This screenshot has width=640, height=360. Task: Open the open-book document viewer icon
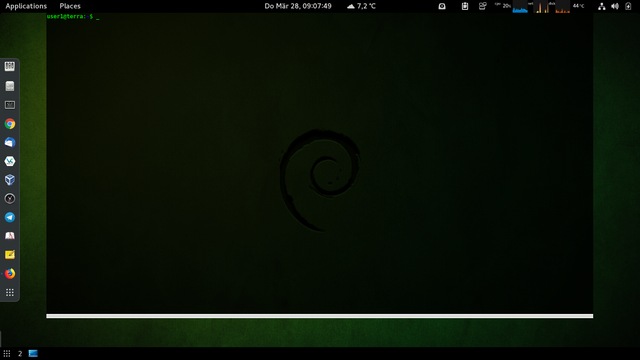10,236
